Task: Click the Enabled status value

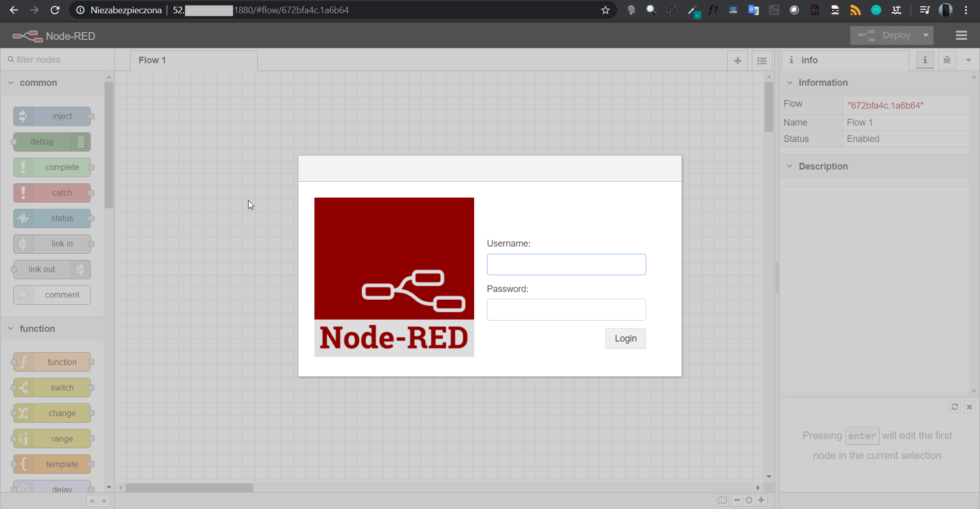Action: point(863,139)
